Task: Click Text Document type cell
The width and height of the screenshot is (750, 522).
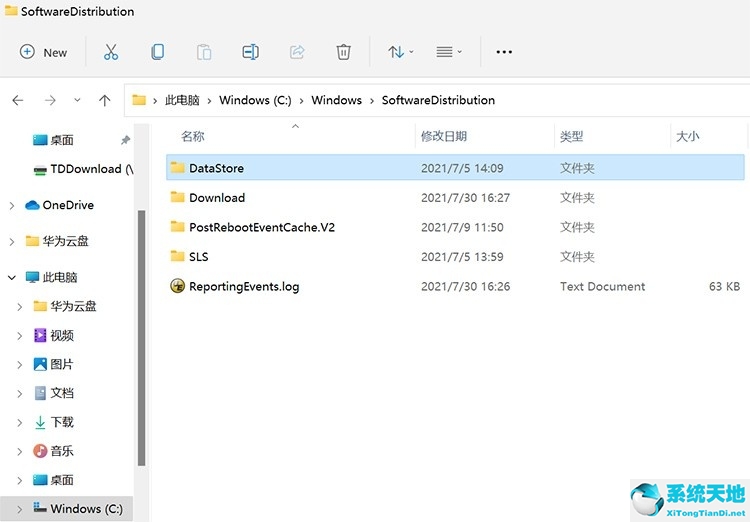Action: pos(602,287)
